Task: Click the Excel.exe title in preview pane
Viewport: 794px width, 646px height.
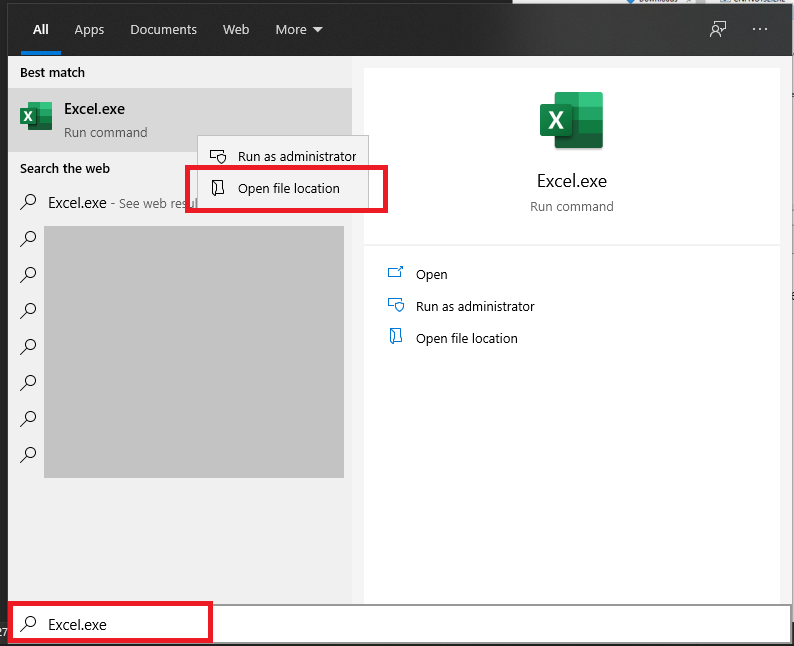Action: 572,181
